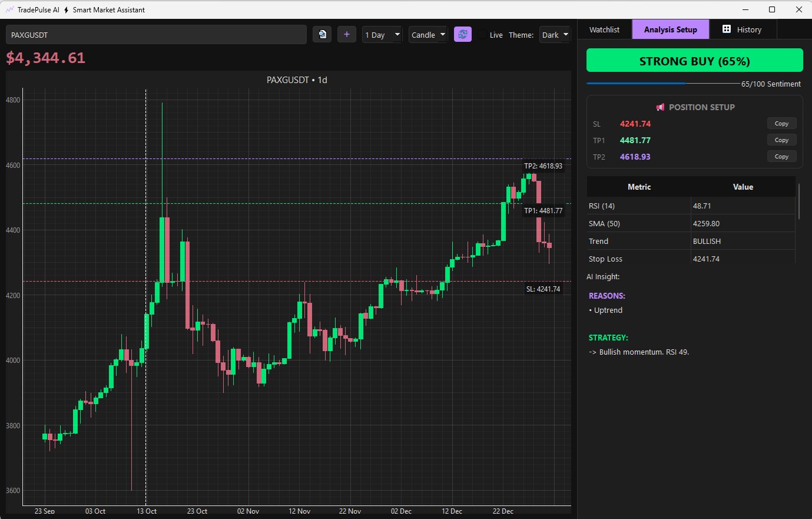Copy the SL 4241.74 value
This screenshot has height=519, width=812.
tap(782, 123)
